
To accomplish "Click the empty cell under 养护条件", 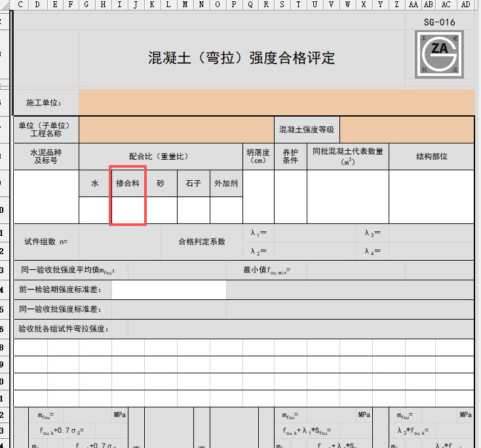I will point(290,197).
